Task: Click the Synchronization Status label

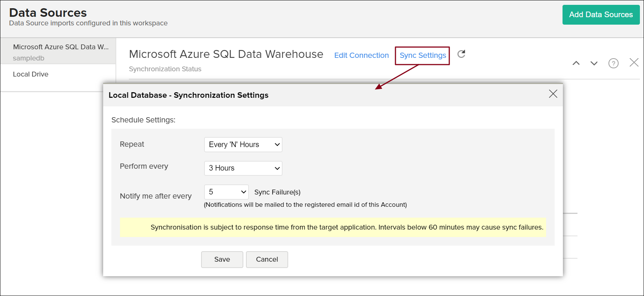Action: [165, 69]
